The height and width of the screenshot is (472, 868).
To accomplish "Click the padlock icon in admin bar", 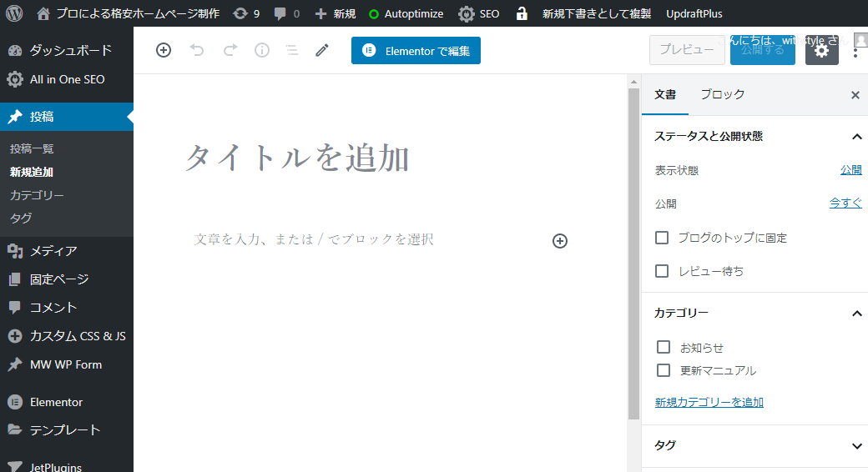I will 522,13.
